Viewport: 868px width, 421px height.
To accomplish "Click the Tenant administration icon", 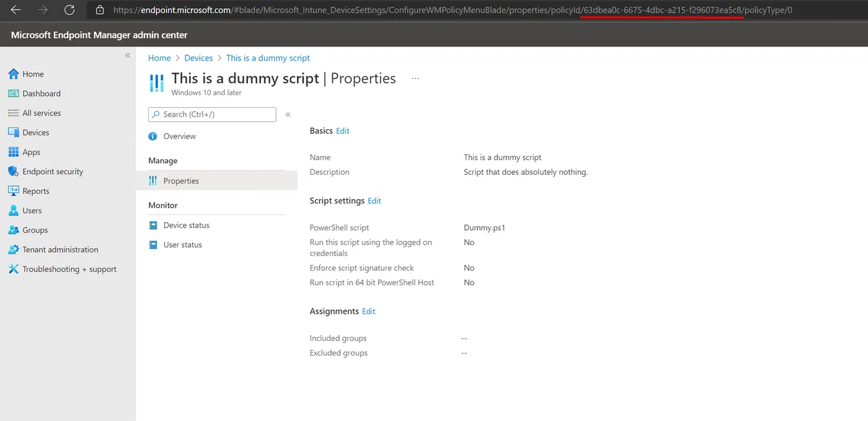I will coord(14,250).
